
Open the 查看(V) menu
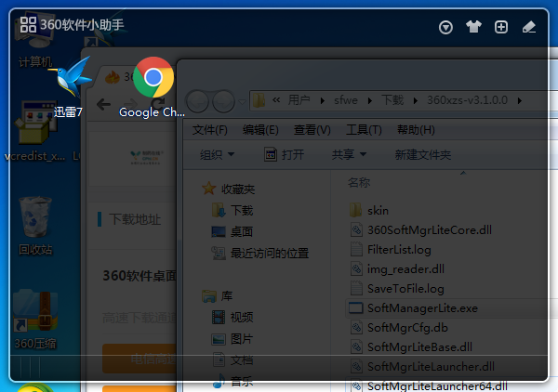[312, 130]
